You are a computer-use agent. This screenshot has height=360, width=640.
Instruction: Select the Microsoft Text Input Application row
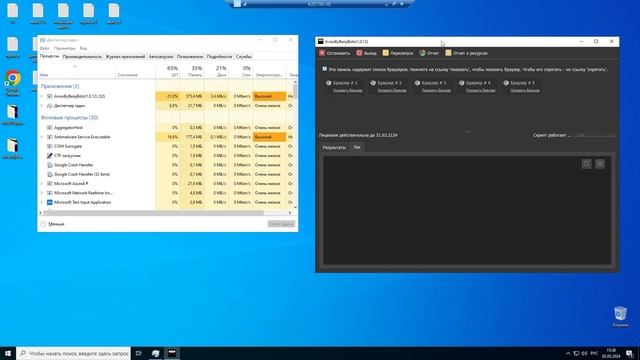[x=167, y=202]
